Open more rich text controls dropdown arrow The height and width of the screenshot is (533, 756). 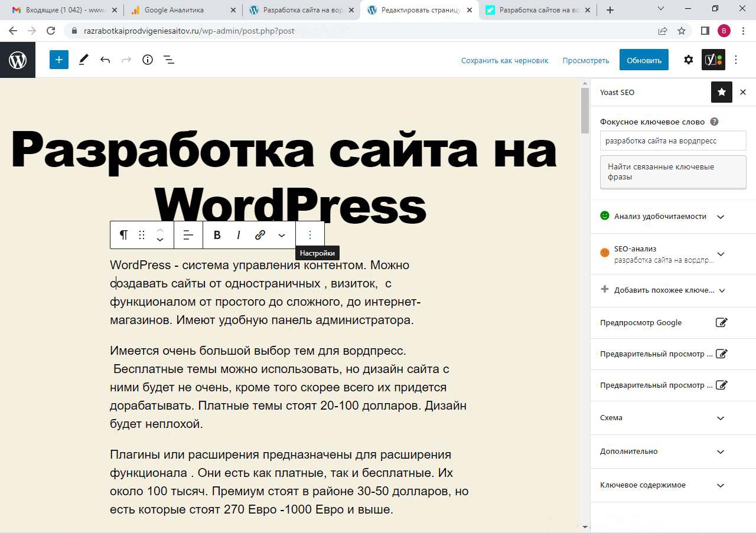282,235
